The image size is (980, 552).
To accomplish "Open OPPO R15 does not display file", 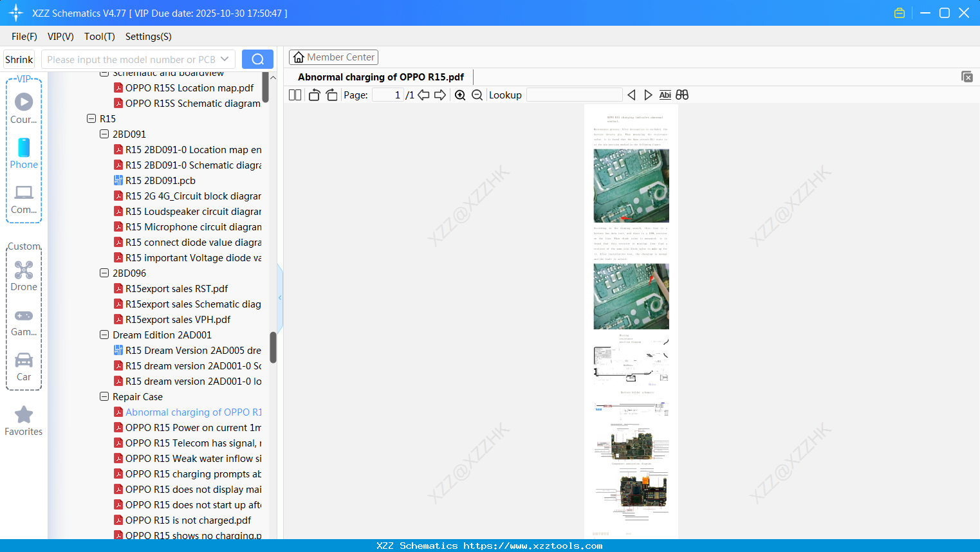I will click(x=187, y=489).
